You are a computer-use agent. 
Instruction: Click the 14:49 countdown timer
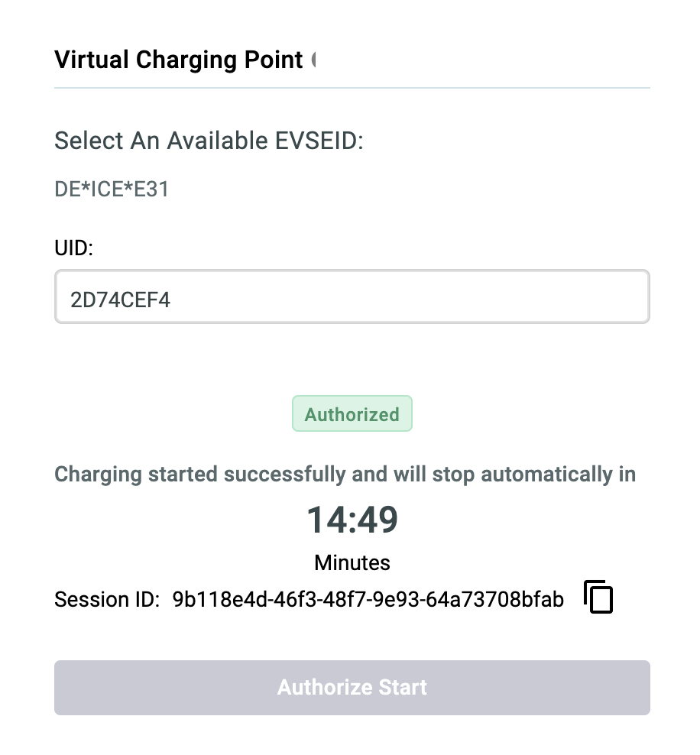[352, 520]
